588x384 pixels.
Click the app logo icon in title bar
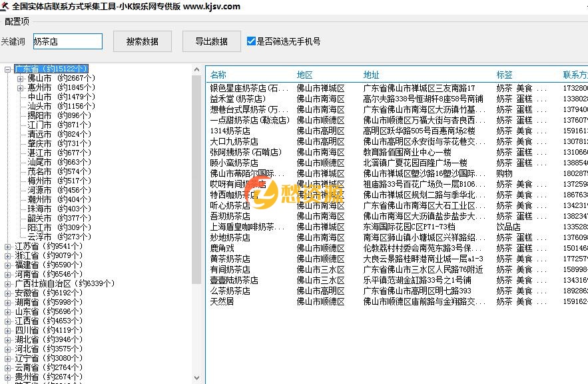click(6, 7)
